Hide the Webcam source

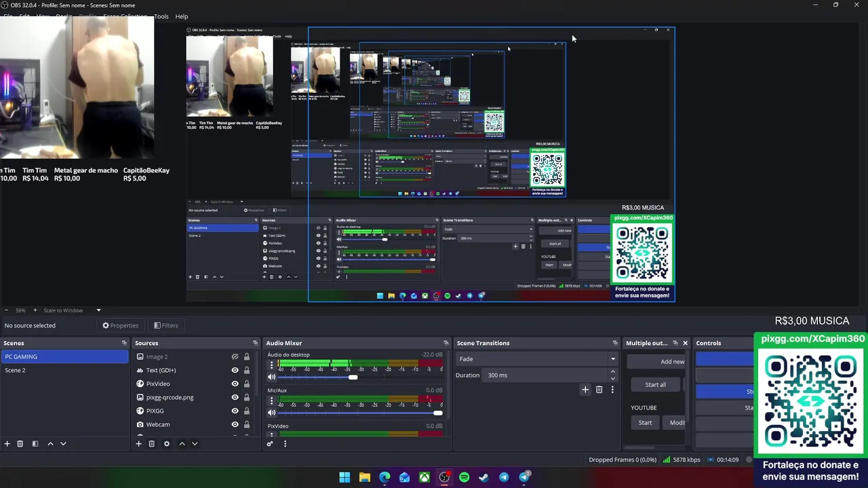235,424
